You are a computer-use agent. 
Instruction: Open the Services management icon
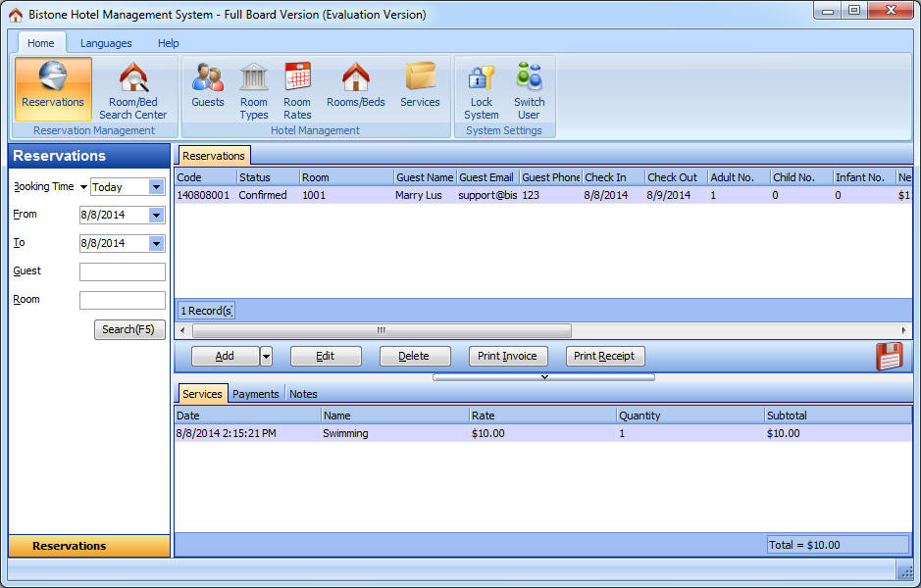pyautogui.click(x=420, y=88)
